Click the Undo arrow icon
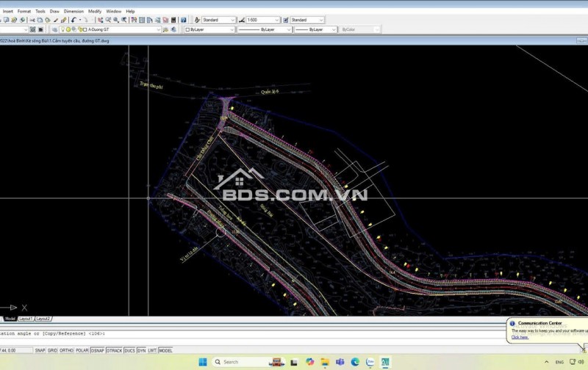This screenshot has width=588, height=370. pos(74,20)
